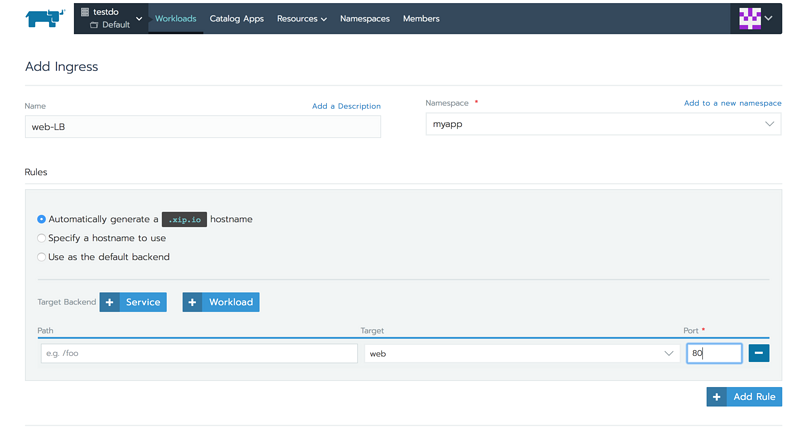Remove the rule with the minus button
The image size is (800, 445).
[759, 353]
